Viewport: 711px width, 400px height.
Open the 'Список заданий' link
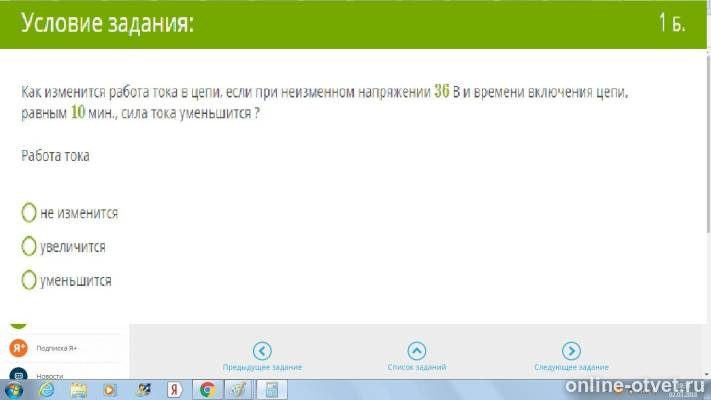[x=417, y=367]
